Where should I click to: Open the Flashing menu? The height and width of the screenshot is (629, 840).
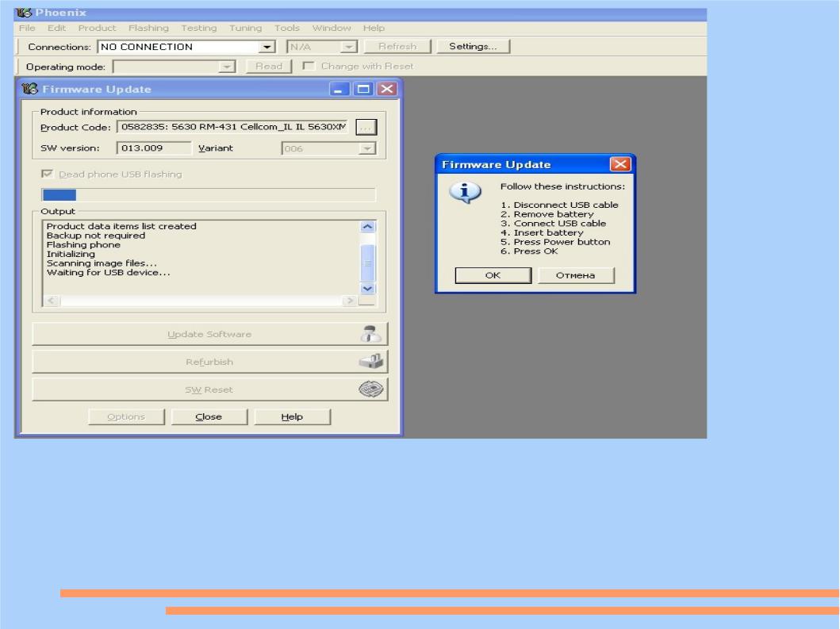[148, 28]
